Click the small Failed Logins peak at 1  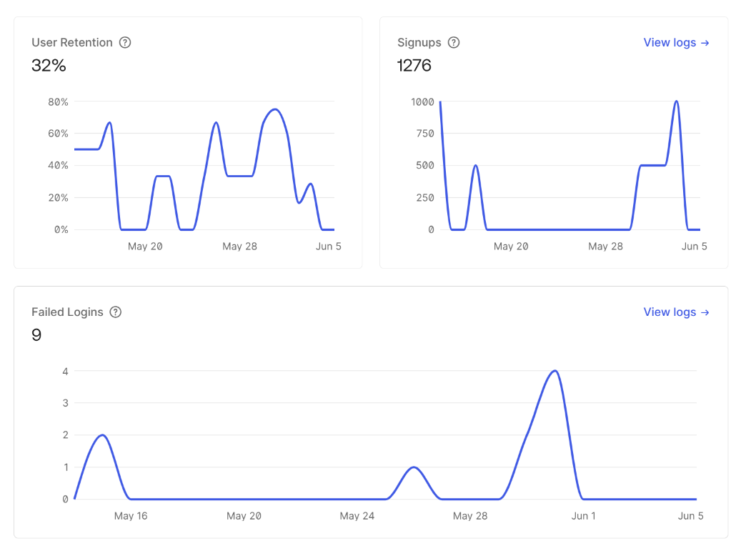[x=414, y=467]
